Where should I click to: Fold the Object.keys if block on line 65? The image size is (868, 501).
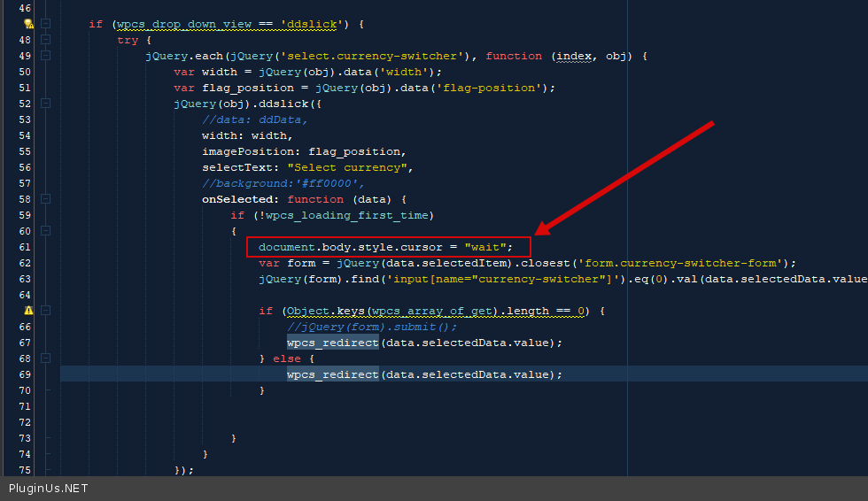pos(46,311)
